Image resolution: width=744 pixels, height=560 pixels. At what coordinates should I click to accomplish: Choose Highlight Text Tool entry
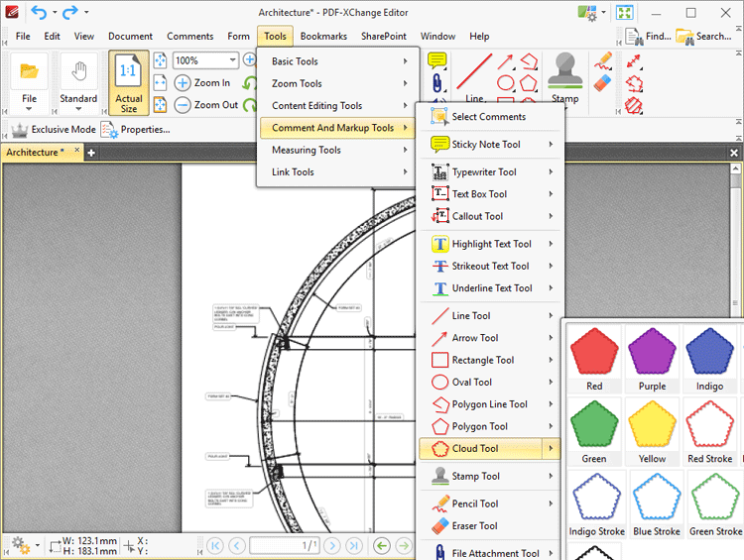490,244
